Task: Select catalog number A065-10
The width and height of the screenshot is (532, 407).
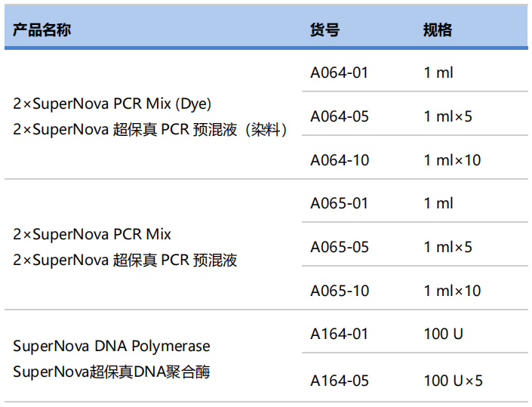Action: click(x=340, y=291)
